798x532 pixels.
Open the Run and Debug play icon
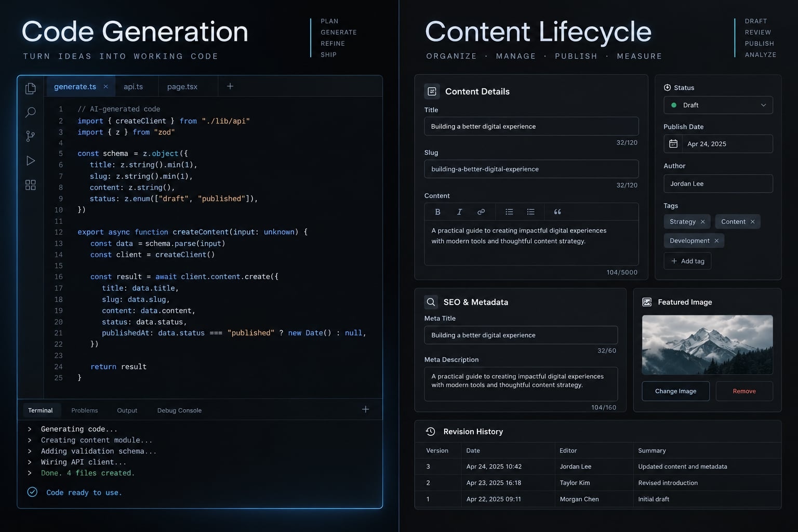coord(31,161)
